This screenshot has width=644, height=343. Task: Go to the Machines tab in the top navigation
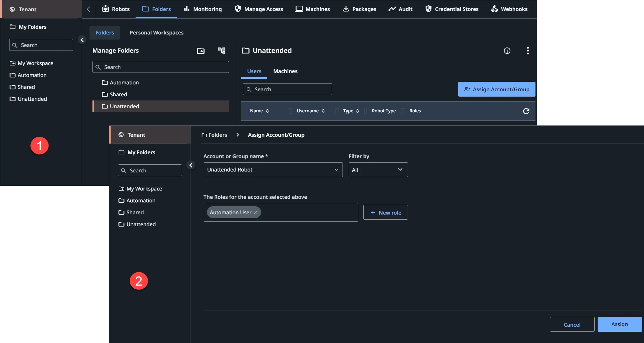click(312, 9)
